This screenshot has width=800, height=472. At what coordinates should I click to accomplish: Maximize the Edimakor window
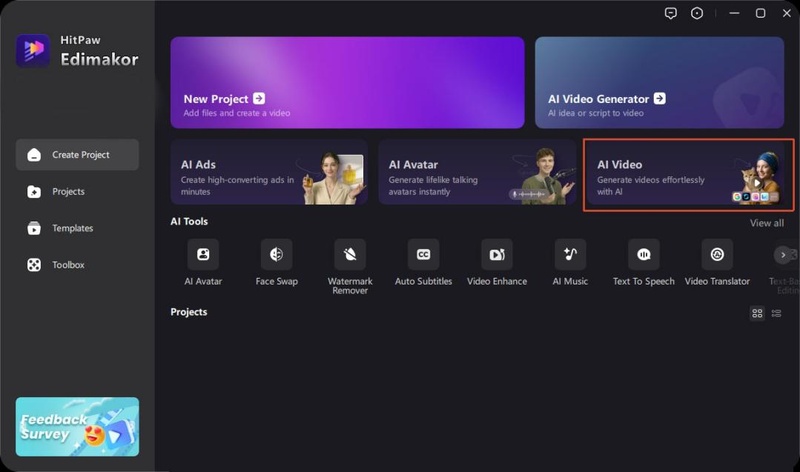(x=760, y=13)
